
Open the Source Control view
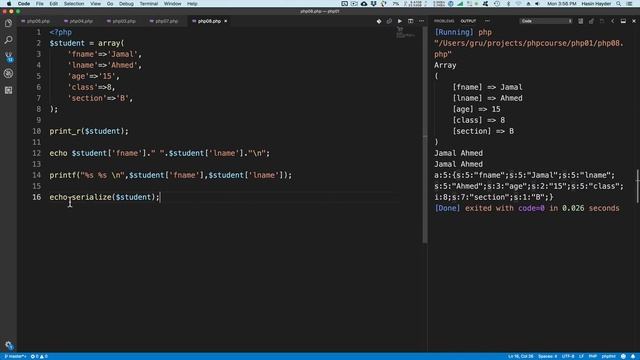coord(8,57)
